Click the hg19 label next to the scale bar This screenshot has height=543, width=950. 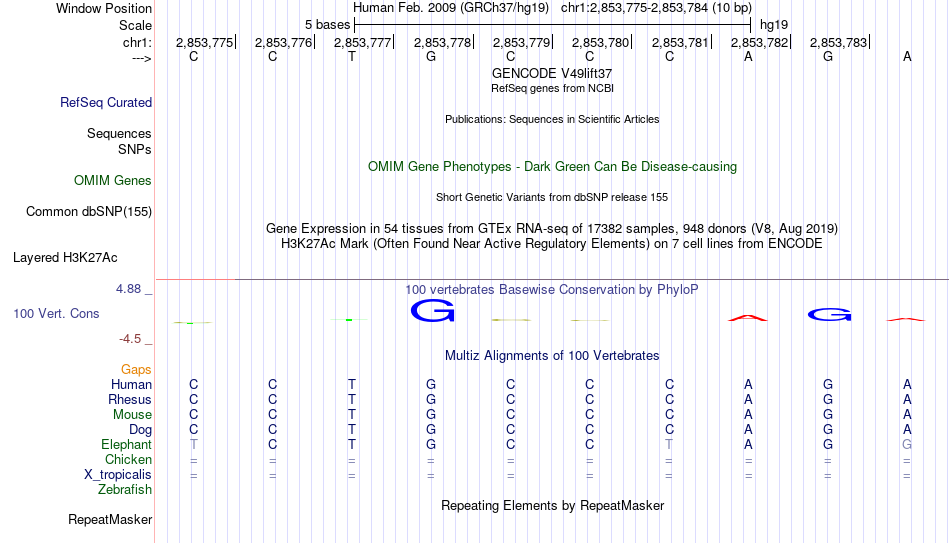click(x=774, y=25)
